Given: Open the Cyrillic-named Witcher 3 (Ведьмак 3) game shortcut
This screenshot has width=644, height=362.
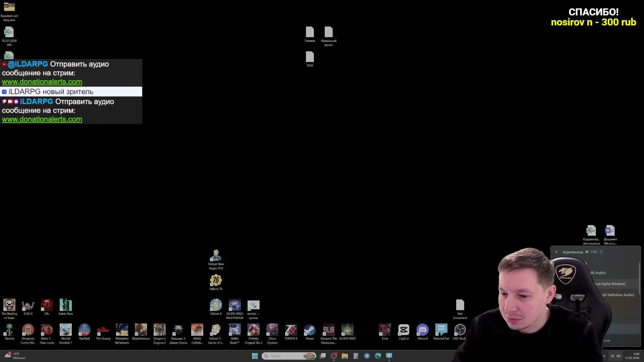Looking at the screenshot, I should click(x=178, y=330).
